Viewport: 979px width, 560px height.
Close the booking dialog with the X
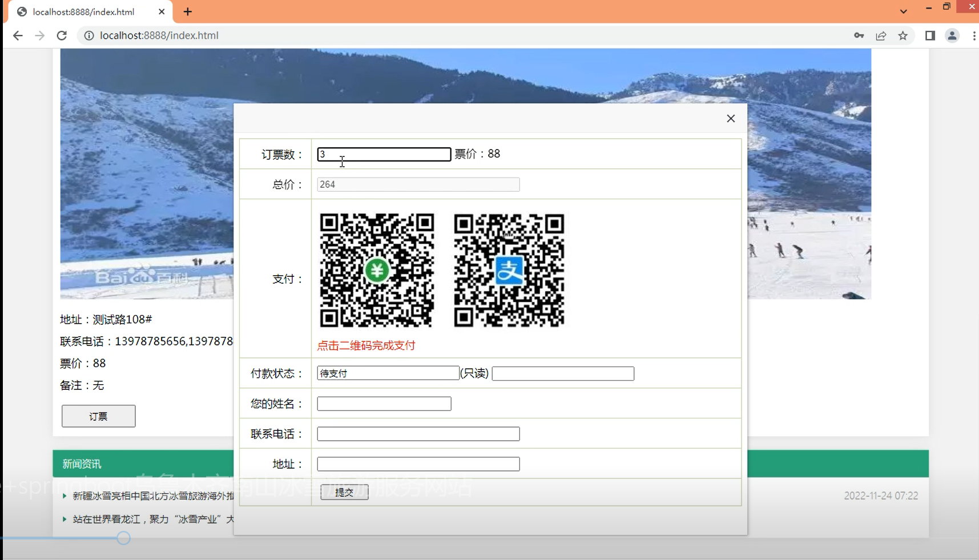pyautogui.click(x=731, y=119)
